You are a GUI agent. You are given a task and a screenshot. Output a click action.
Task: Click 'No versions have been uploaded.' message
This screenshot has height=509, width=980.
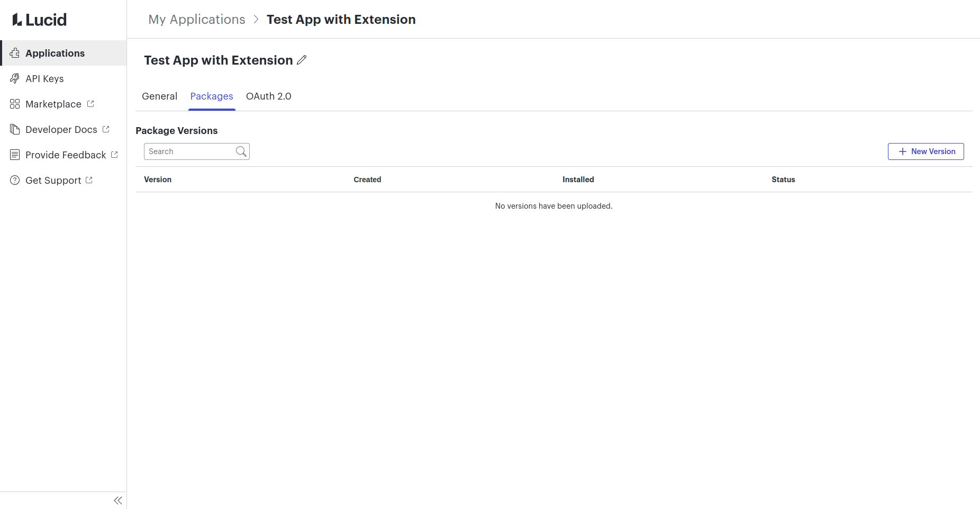pos(554,206)
